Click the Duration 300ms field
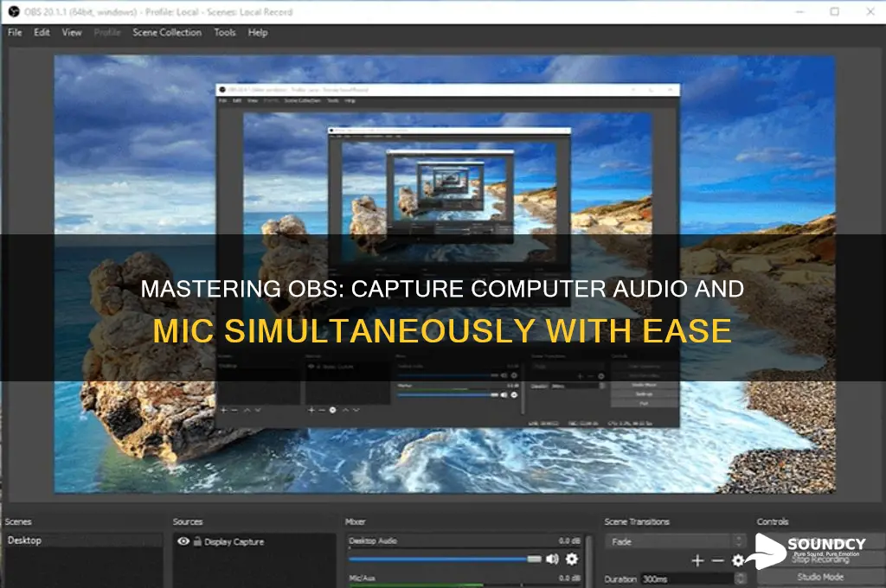 coord(687,579)
